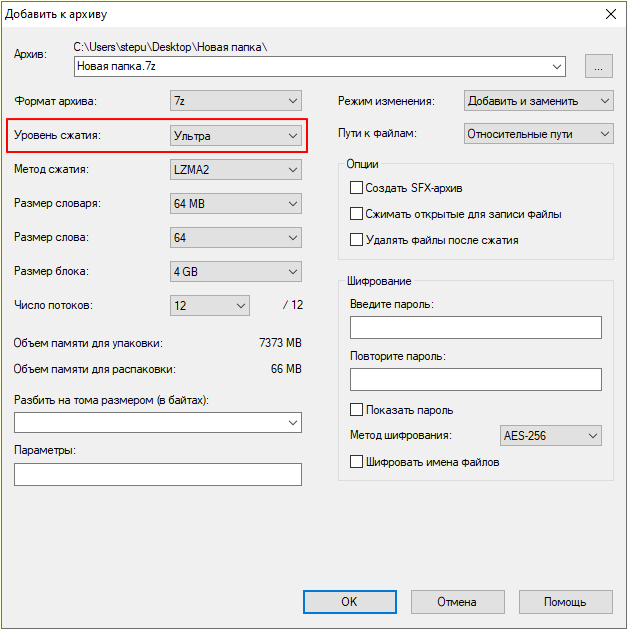Click the 7373 MB packing memory value

pyautogui.click(x=280, y=343)
